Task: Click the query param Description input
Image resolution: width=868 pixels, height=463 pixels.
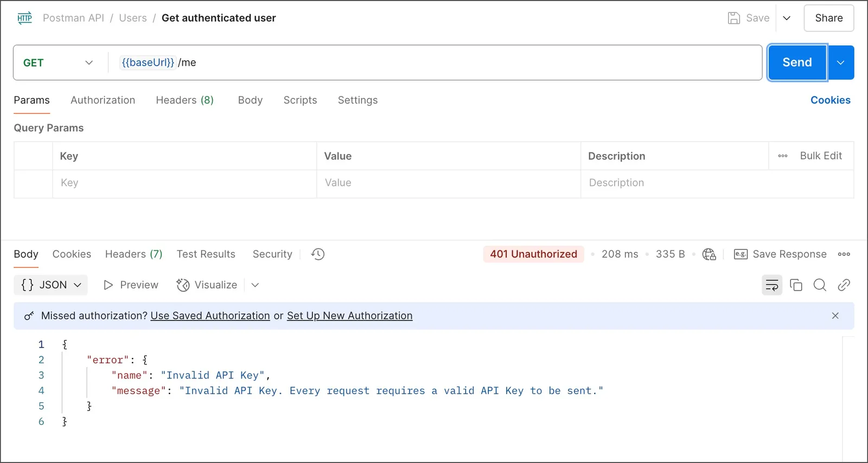Action: coord(717,183)
